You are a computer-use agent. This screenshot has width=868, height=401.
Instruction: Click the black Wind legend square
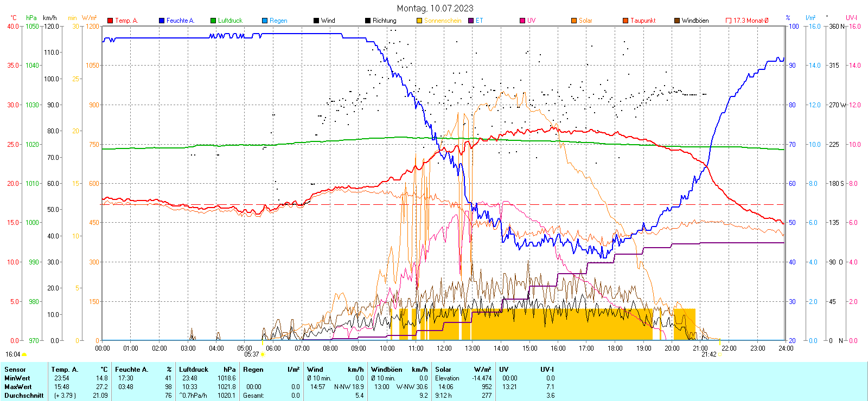click(x=316, y=21)
